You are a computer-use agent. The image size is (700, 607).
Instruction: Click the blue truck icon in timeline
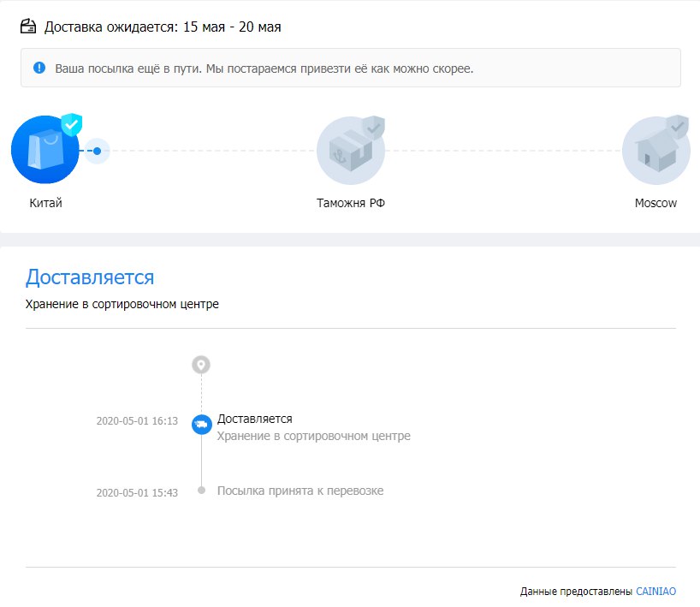(x=202, y=425)
